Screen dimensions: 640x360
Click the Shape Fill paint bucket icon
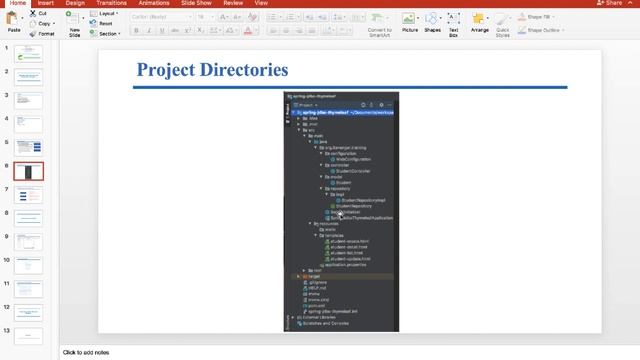click(x=522, y=17)
